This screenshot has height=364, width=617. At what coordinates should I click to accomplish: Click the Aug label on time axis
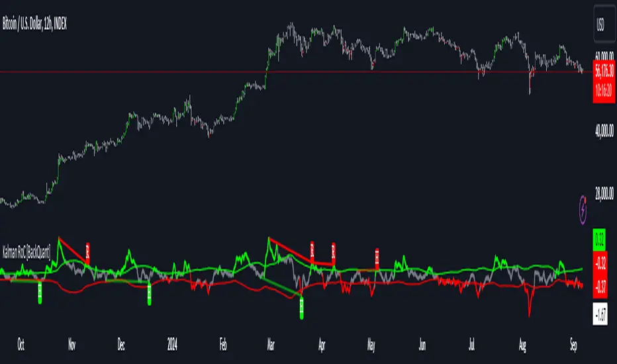click(x=522, y=345)
